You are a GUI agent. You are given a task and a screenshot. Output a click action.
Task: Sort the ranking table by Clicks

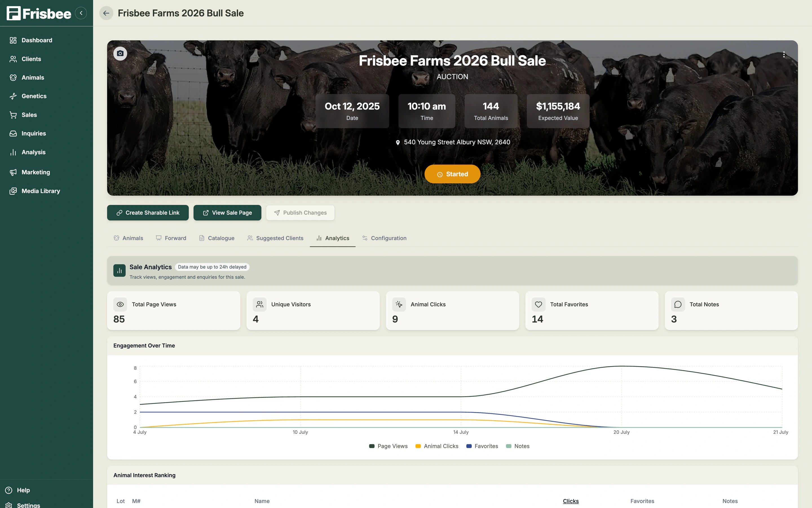pyautogui.click(x=571, y=501)
